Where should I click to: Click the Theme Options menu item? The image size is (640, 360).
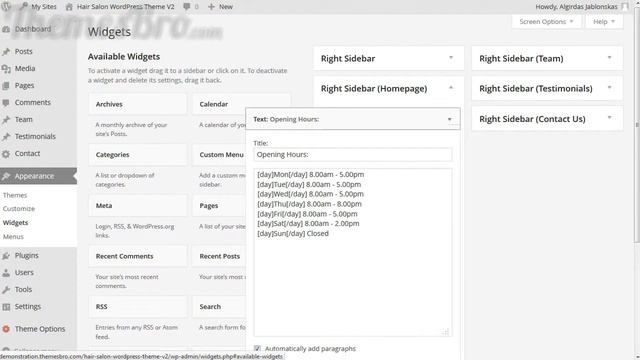[40, 329]
